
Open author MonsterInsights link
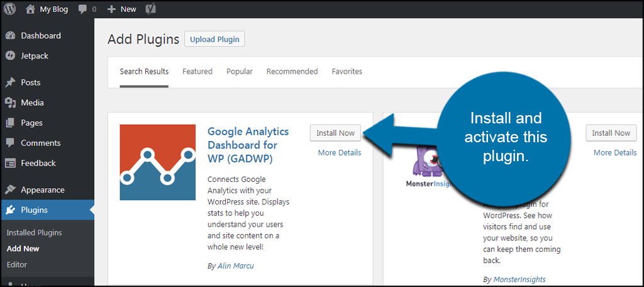pyautogui.click(x=519, y=279)
